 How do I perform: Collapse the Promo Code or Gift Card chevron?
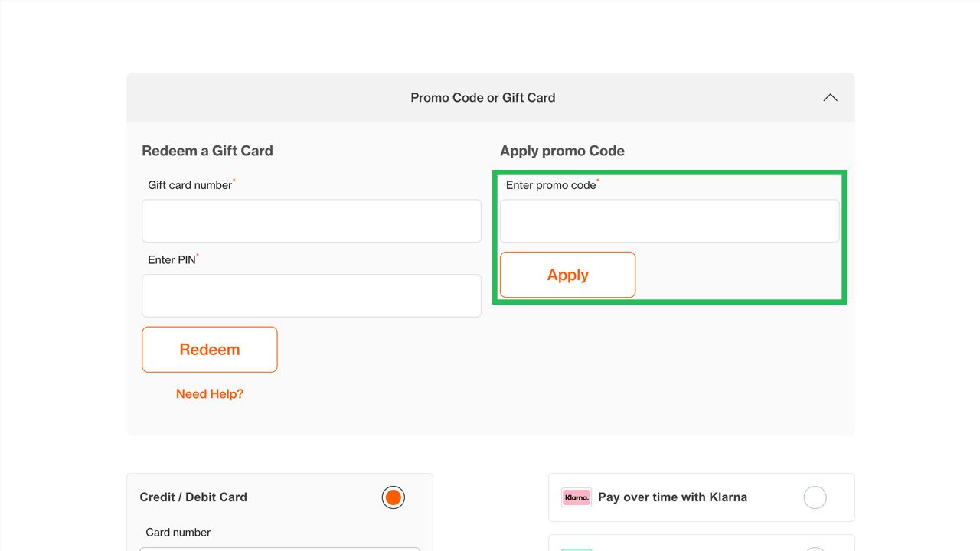click(x=830, y=98)
